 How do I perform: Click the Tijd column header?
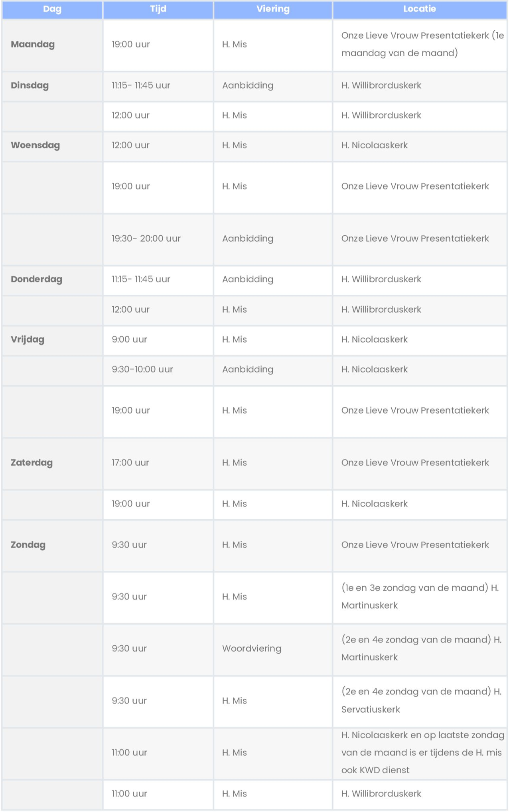pyautogui.click(x=158, y=9)
